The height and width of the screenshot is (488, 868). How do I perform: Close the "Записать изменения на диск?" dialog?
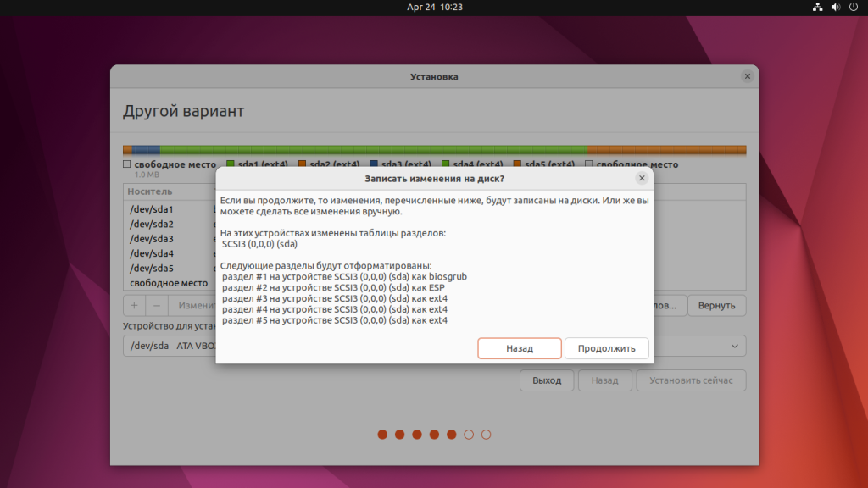pos(642,178)
